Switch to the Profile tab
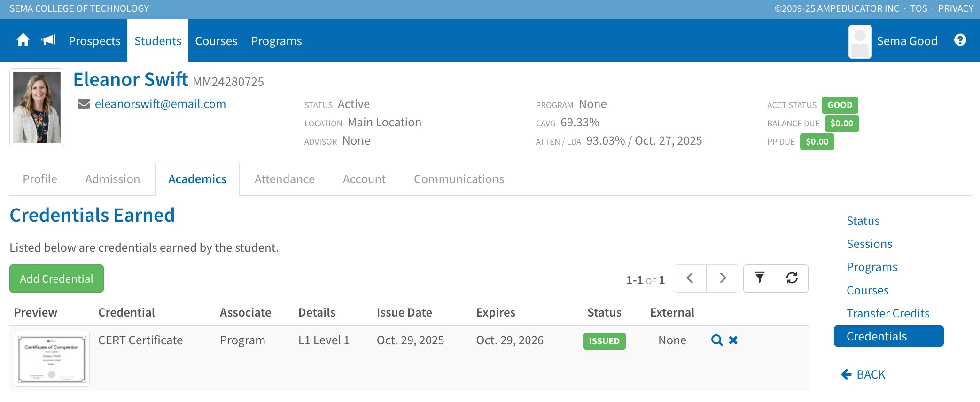 40,179
